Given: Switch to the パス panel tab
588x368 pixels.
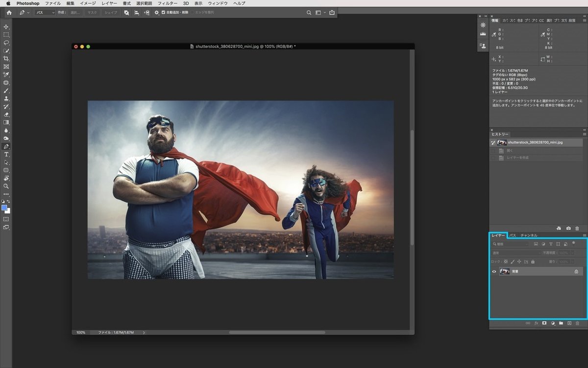Looking at the screenshot, I should 513,236.
